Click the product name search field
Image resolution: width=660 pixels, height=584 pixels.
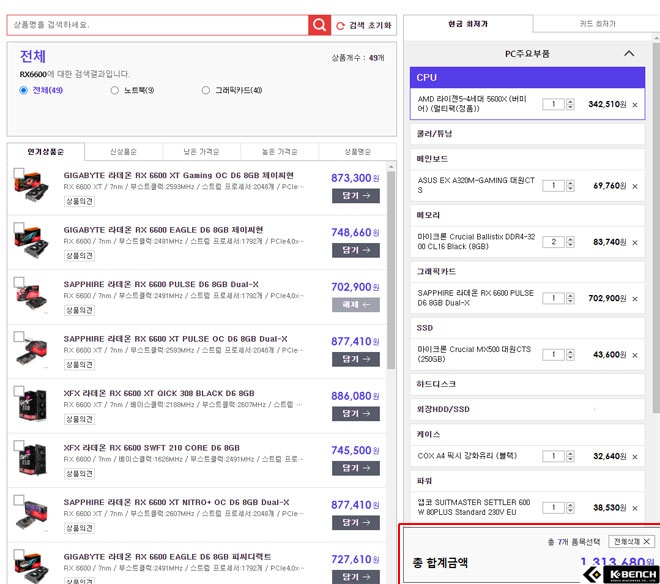[x=157, y=25]
